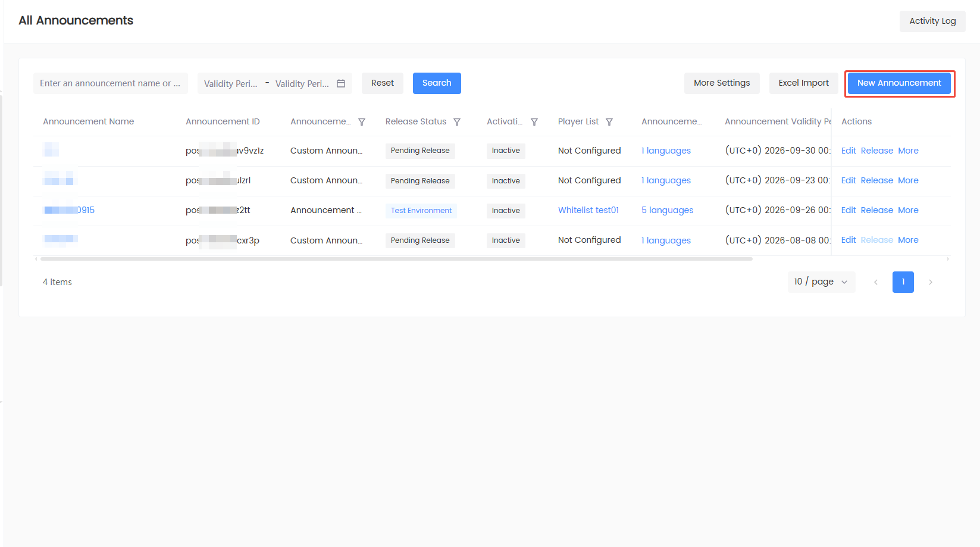The height and width of the screenshot is (547, 980).
Task: Reset the search filters
Action: coord(383,83)
